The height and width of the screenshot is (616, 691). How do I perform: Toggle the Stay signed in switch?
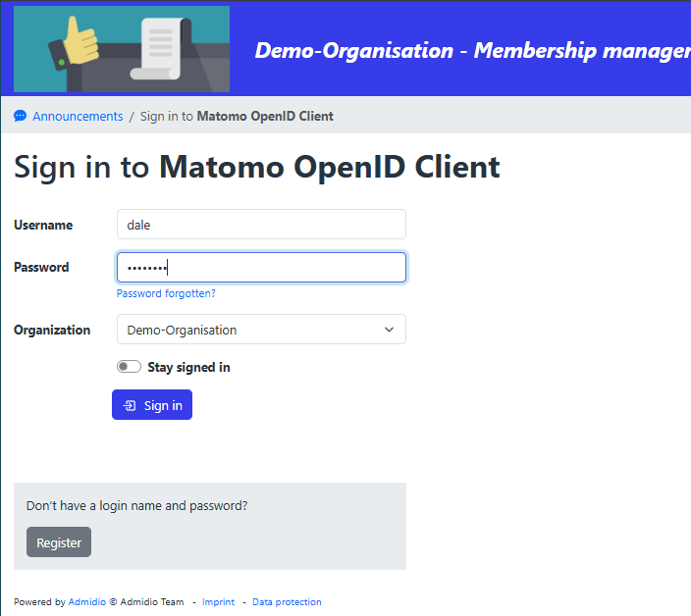click(x=129, y=367)
